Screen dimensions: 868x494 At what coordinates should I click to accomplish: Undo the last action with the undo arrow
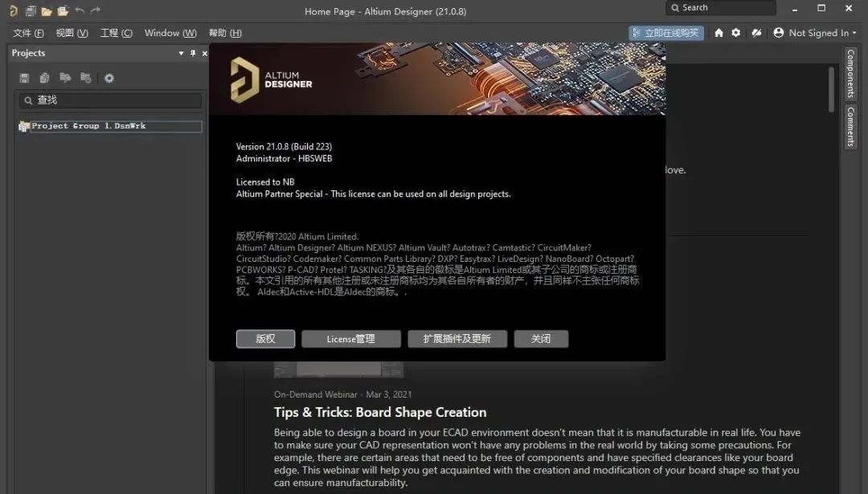coord(79,10)
